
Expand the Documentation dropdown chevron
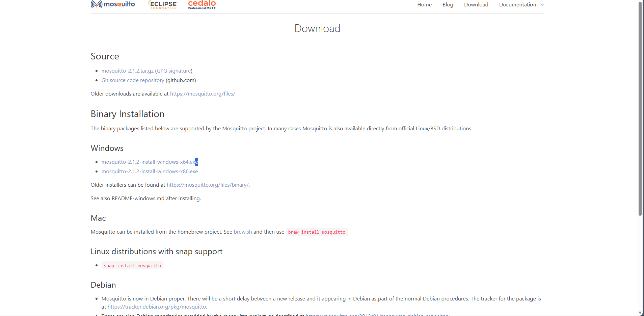(x=542, y=5)
